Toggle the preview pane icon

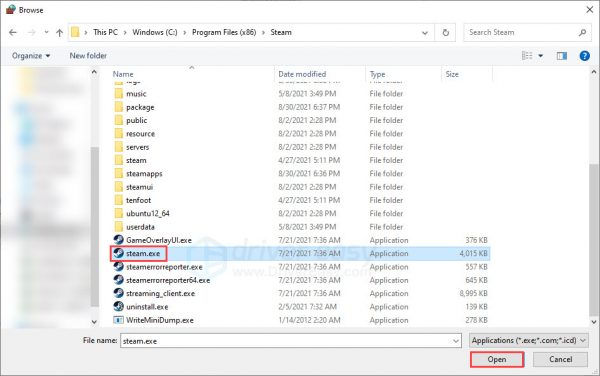click(562, 56)
